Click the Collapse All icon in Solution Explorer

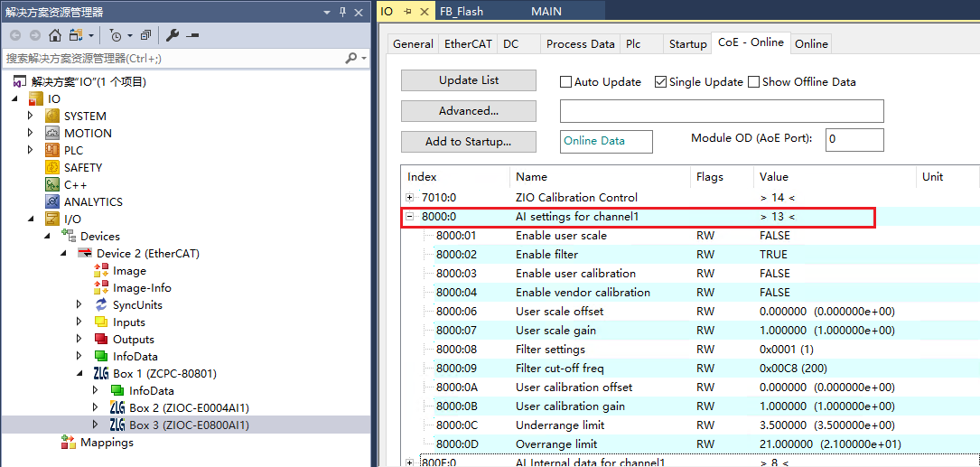coord(145,35)
